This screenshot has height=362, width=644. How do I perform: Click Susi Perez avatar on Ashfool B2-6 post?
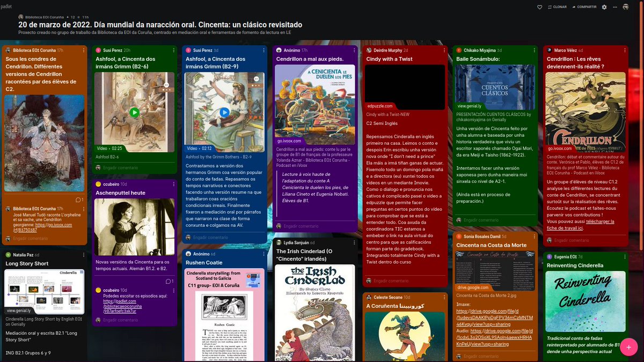click(98, 50)
